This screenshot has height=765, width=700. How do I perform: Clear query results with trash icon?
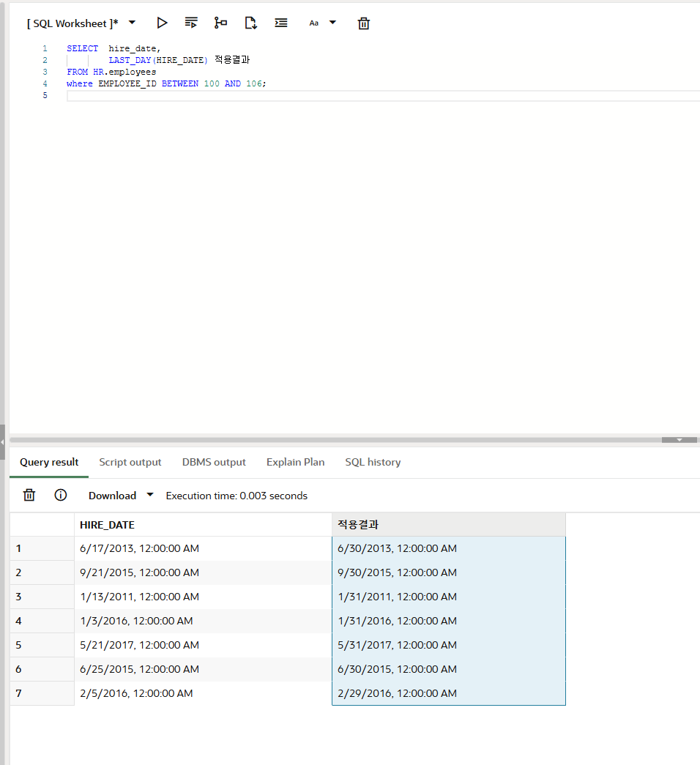coord(29,495)
